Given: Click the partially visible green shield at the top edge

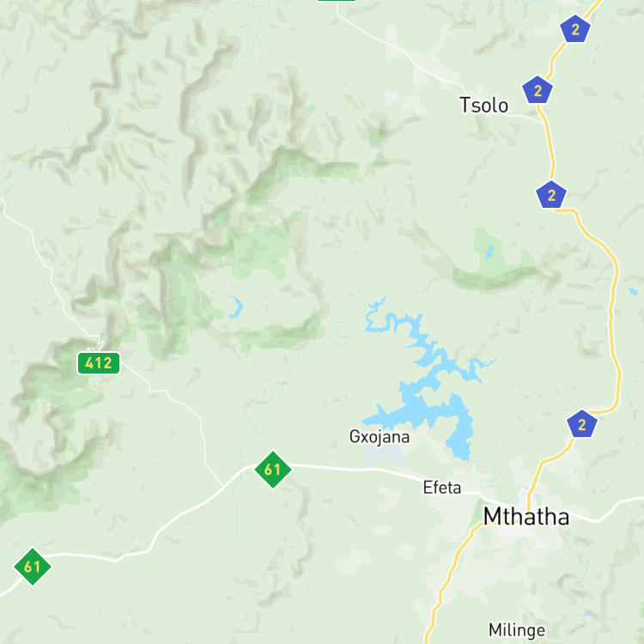Looking at the screenshot, I should (337, 0).
